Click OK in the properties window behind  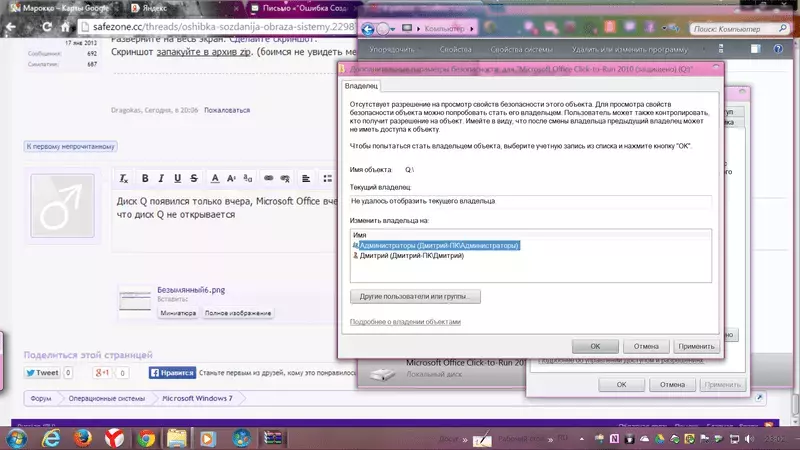click(x=621, y=385)
